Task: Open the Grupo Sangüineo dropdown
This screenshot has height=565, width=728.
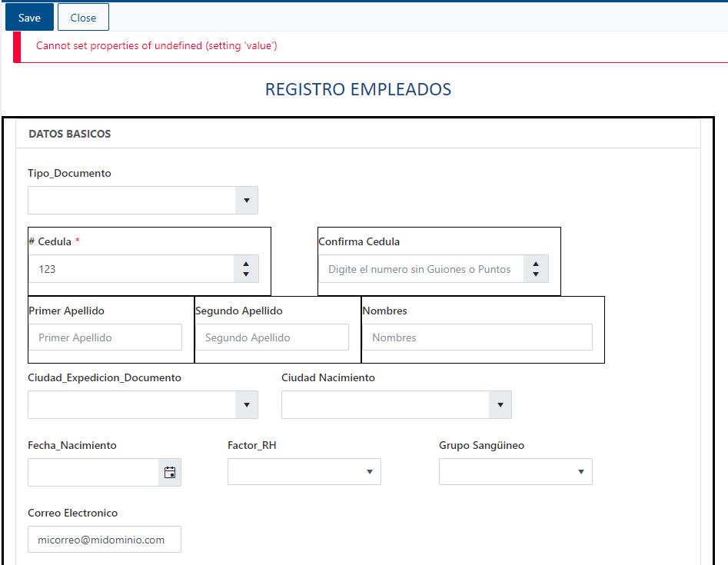Action: [516, 472]
